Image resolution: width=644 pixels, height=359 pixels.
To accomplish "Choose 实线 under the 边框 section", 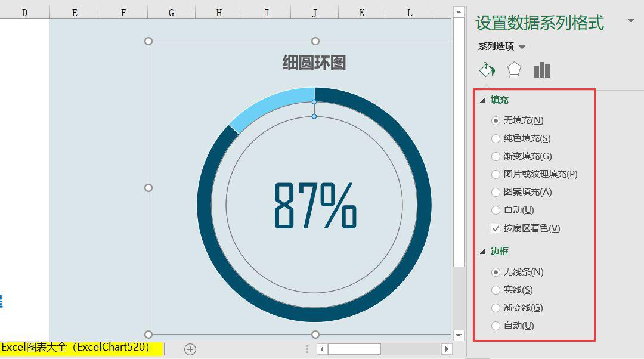I will (496, 289).
